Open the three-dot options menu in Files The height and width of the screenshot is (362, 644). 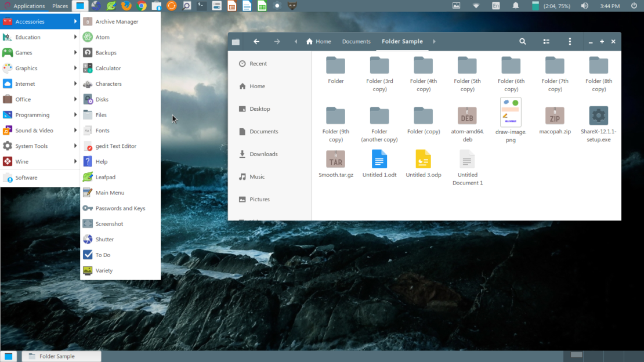click(570, 41)
